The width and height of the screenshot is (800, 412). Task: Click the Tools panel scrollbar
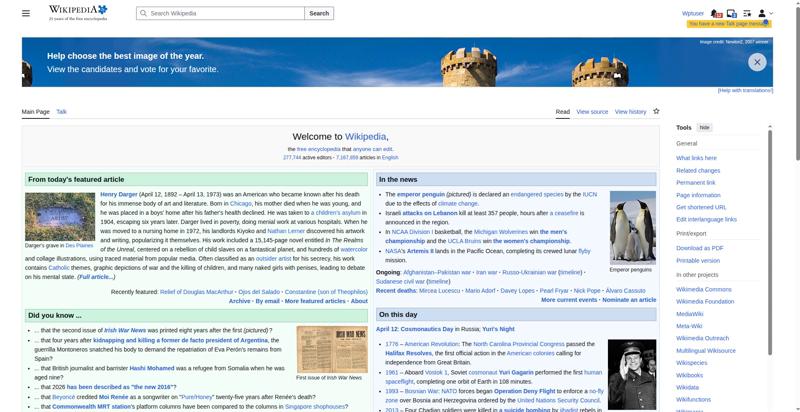click(x=769, y=240)
